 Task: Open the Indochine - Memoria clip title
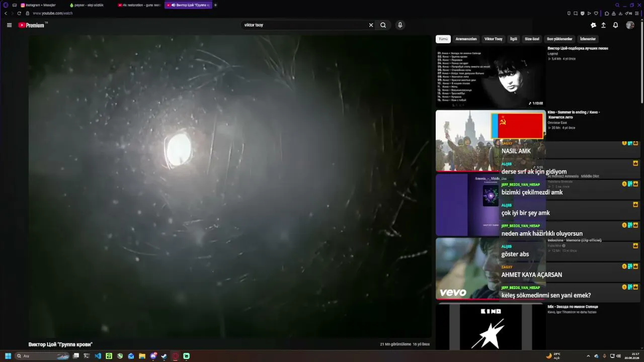(x=575, y=240)
